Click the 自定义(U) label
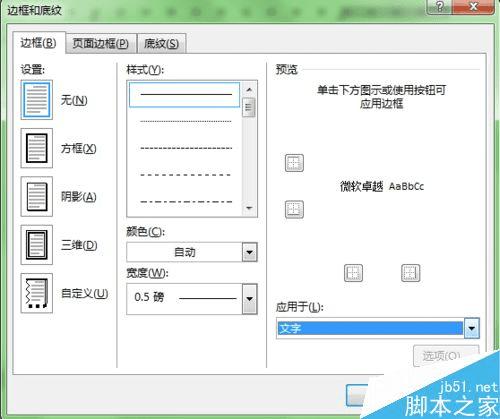Viewport: 500px width, 419px height. pos(85,293)
